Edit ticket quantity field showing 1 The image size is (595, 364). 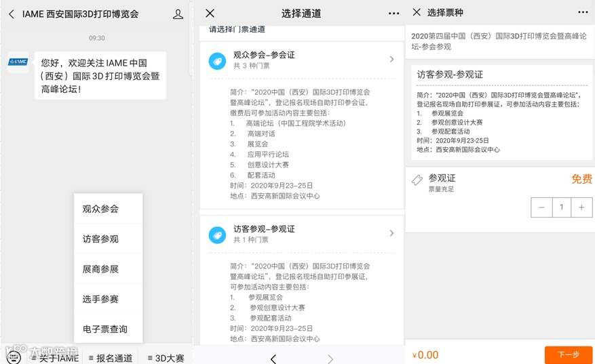point(562,207)
